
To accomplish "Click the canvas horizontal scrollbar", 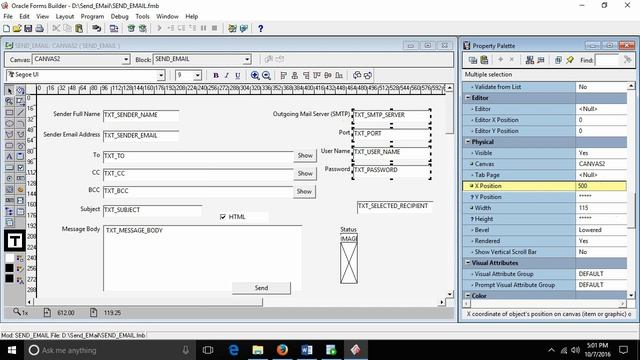I will pyautogui.click(x=148, y=302).
